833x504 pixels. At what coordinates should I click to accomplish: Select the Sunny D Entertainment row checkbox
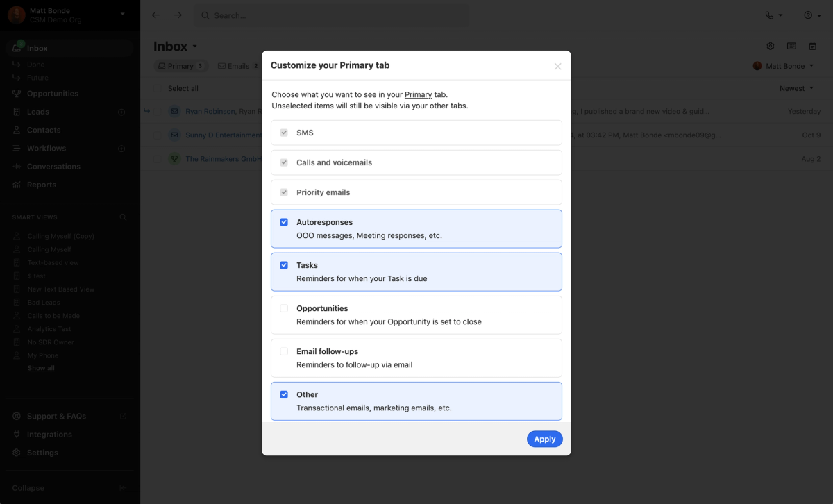click(x=158, y=135)
